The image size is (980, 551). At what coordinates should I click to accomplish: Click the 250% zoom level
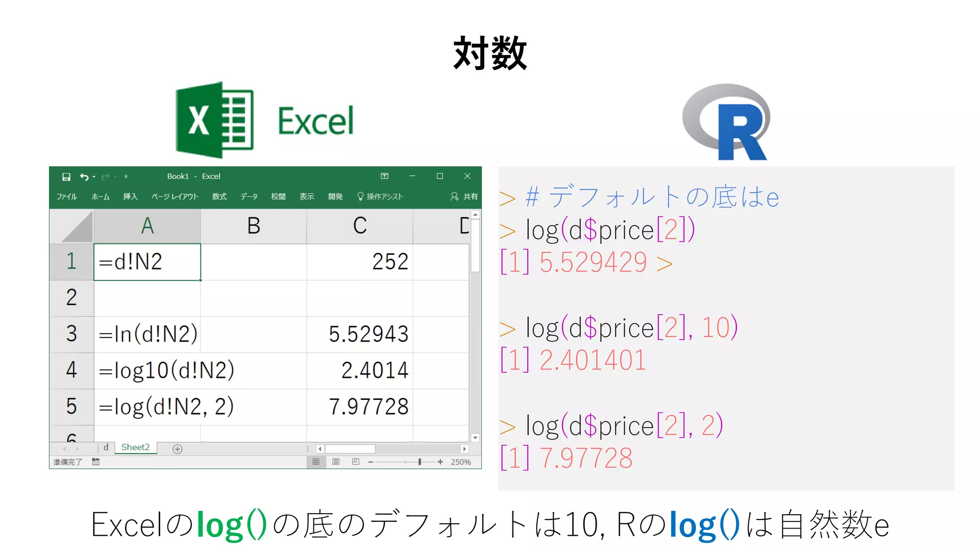point(461,462)
